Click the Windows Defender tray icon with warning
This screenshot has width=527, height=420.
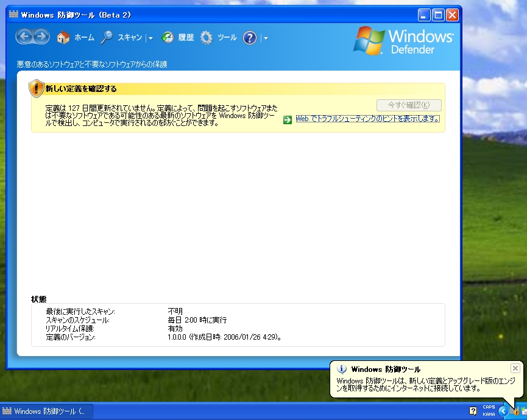click(515, 411)
